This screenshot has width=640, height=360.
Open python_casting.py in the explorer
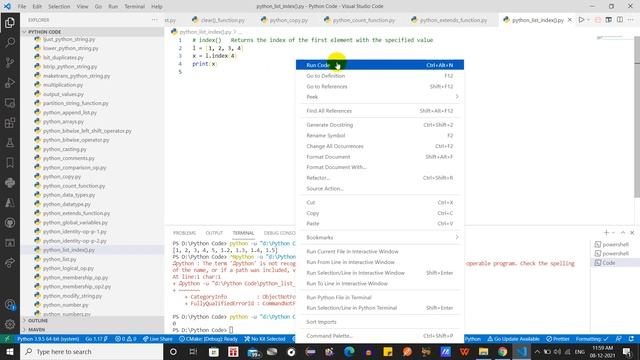(x=64, y=149)
